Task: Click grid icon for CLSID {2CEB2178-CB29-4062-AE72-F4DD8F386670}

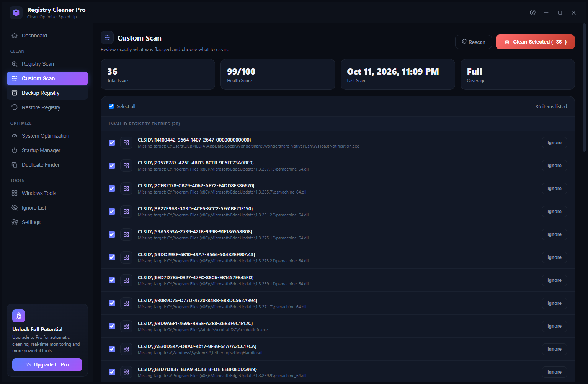Action: 126,189
